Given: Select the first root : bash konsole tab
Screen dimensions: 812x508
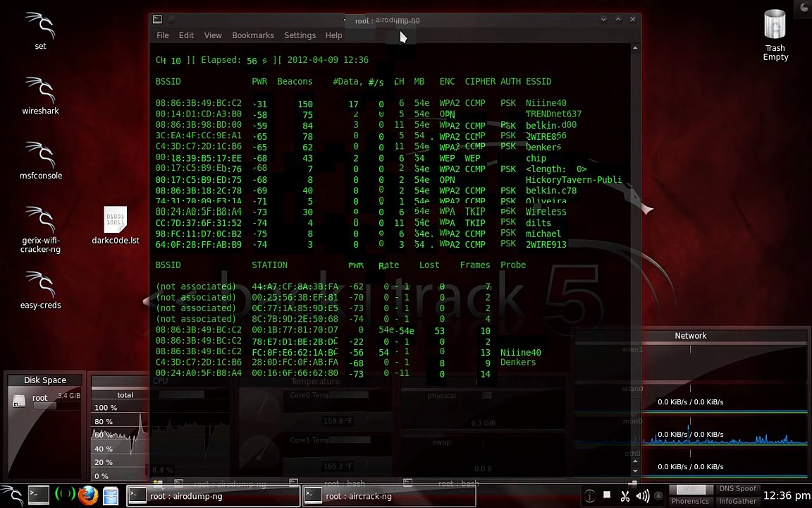Looking at the screenshot, I should [345, 483].
